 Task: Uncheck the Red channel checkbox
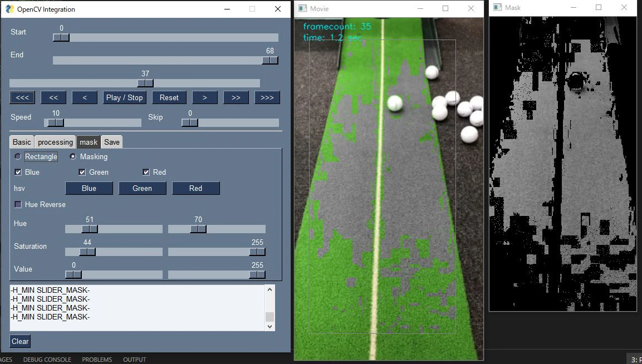click(x=146, y=172)
